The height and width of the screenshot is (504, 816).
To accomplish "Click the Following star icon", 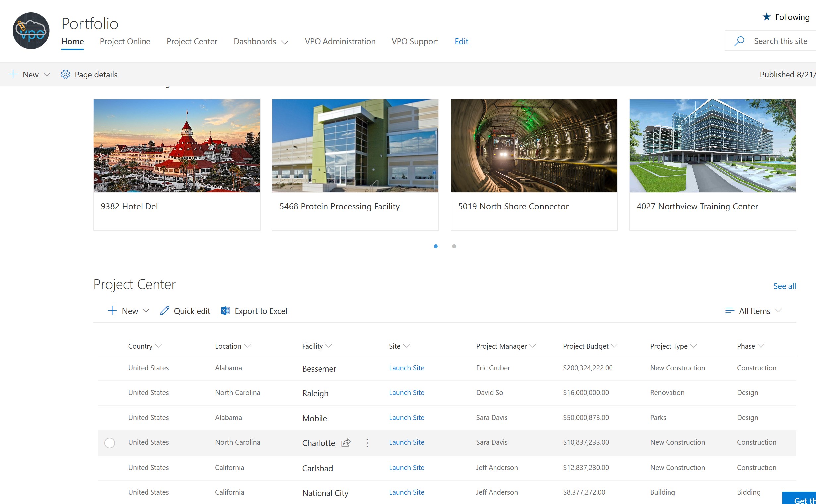I will 766,17.
